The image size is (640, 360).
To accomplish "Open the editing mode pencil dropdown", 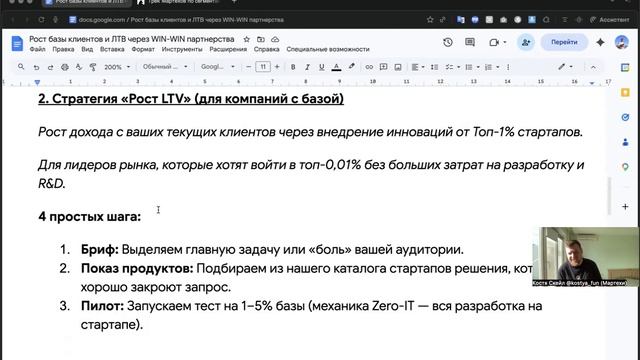I will coord(565,67).
